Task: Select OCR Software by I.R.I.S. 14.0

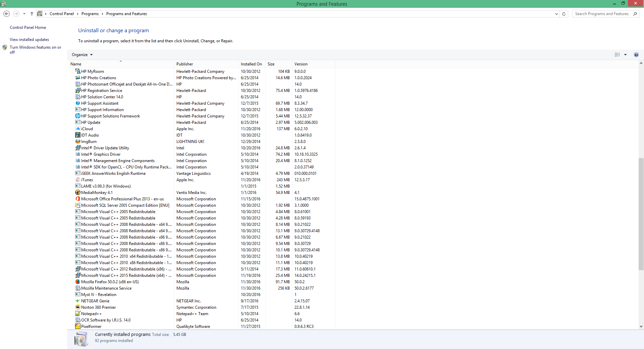Action: point(205,320)
